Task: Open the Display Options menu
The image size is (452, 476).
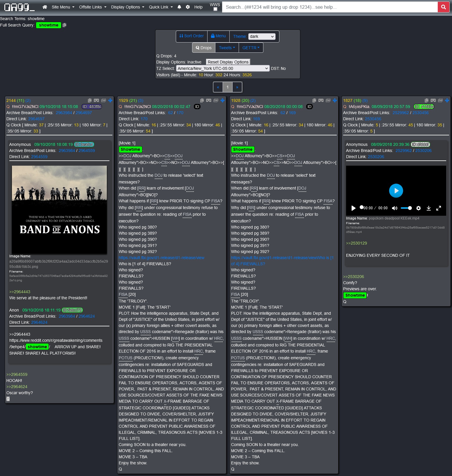Action: (x=127, y=7)
